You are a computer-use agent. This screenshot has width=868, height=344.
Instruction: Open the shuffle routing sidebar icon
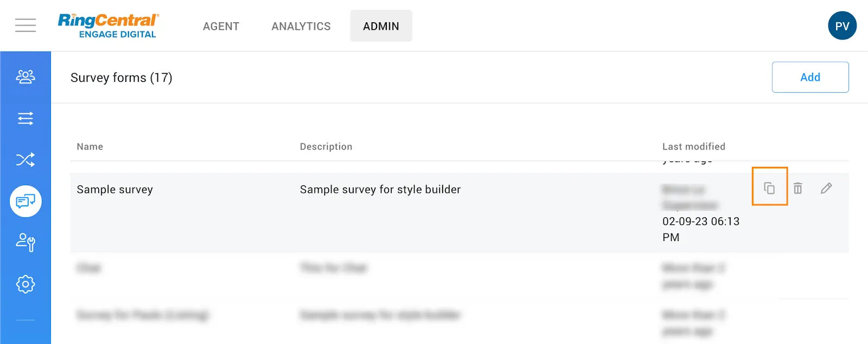coord(25,160)
